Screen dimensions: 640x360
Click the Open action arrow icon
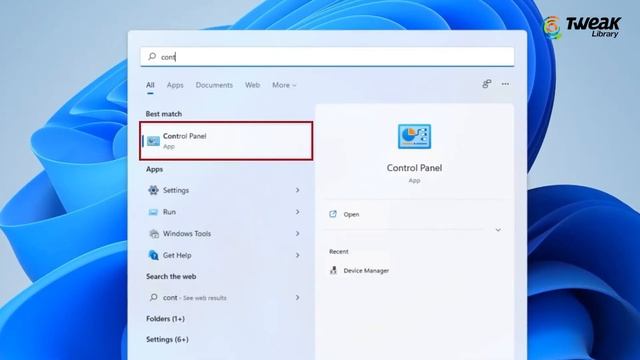coord(333,214)
